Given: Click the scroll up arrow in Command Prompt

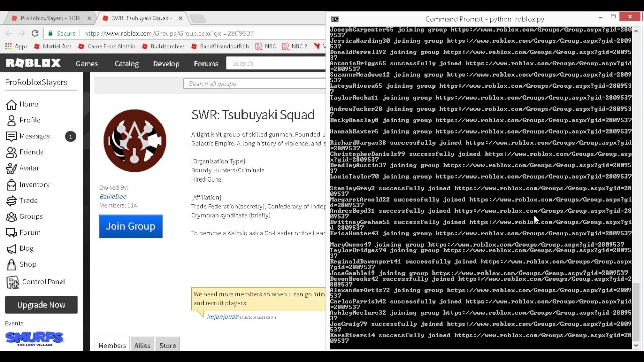Looking at the screenshot, I should 636,31.
